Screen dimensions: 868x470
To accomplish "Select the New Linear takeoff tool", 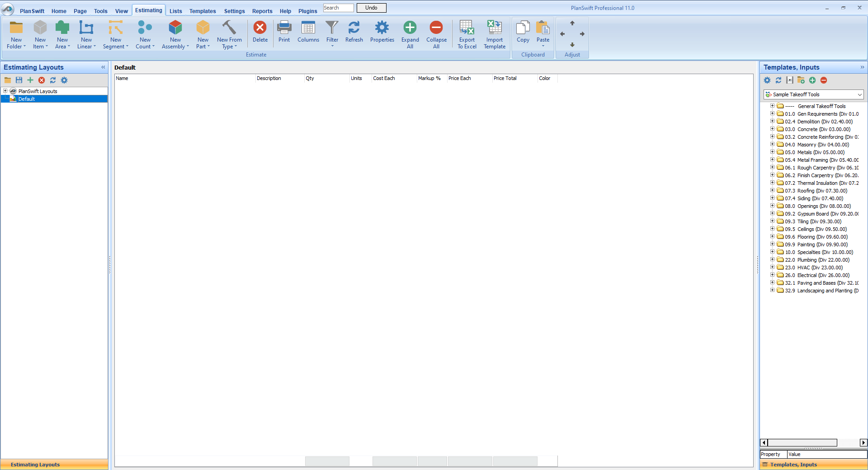I will click(86, 35).
